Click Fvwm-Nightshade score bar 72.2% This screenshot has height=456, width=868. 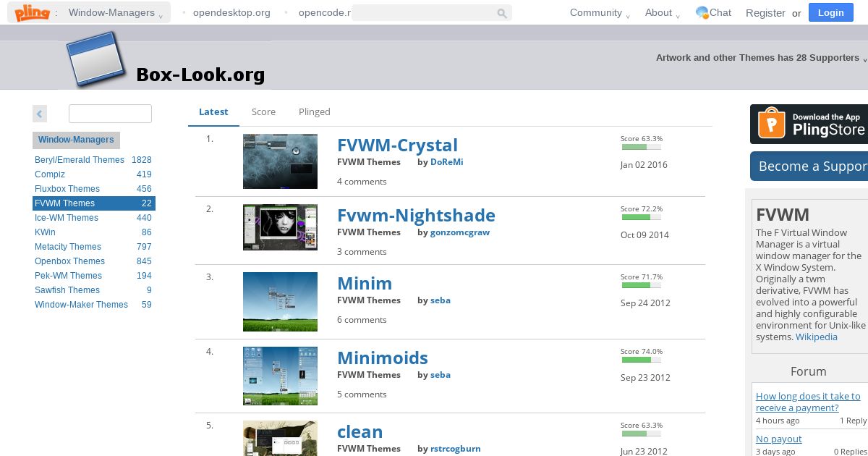click(641, 217)
